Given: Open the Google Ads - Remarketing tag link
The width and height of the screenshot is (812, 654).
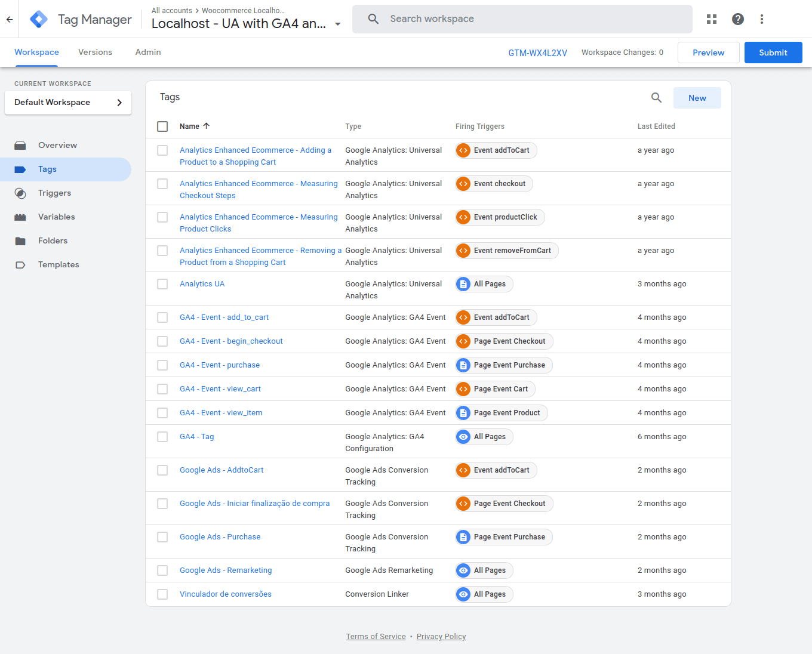Looking at the screenshot, I should [x=226, y=570].
